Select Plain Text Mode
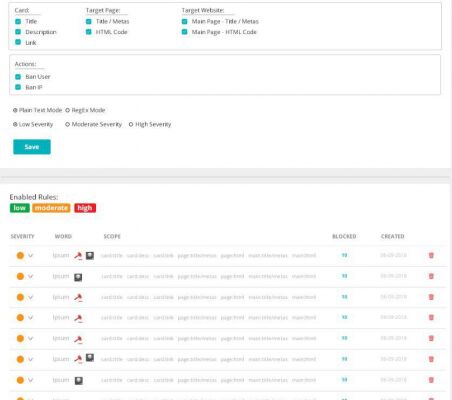Image resolution: width=452 pixels, height=400 pixels. pos(15,110)
